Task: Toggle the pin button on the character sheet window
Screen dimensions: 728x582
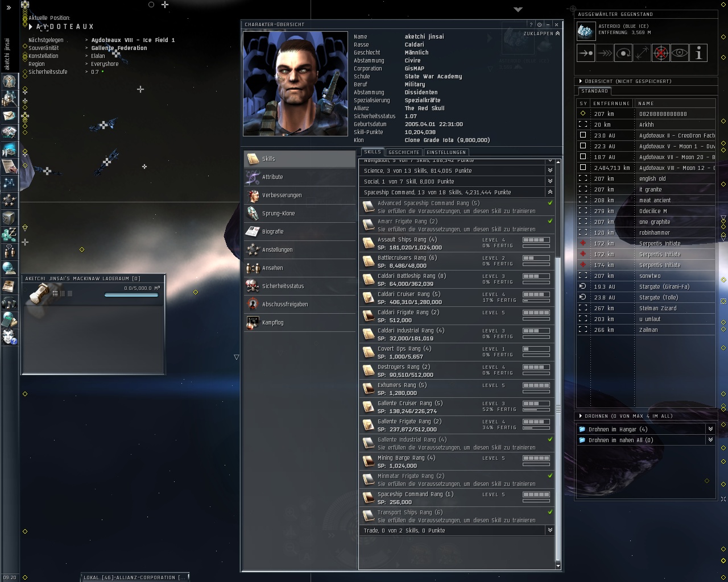Action: [x=540, y=24]
